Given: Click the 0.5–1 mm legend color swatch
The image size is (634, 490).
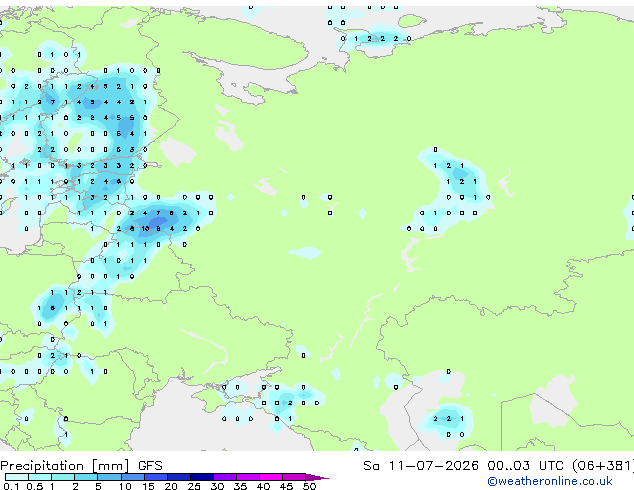Looking at the screenshot, I should (x=40, y=477).
